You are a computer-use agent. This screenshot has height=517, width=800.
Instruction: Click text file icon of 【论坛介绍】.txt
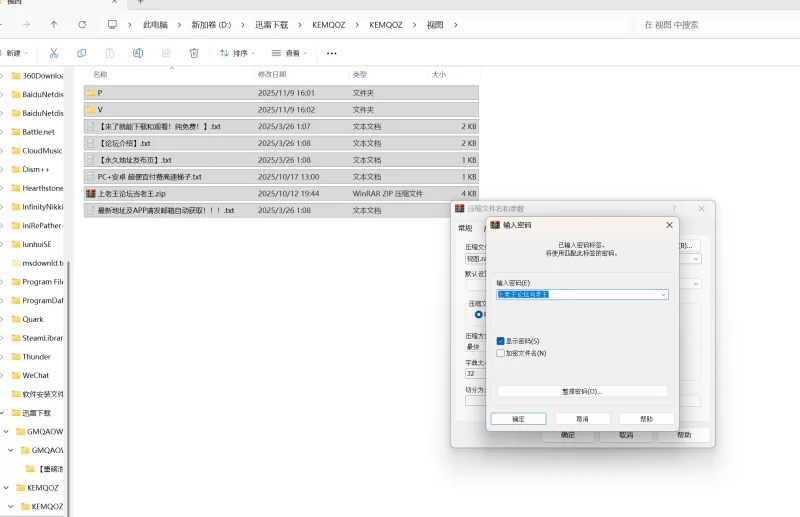click(x=90, y=143)
